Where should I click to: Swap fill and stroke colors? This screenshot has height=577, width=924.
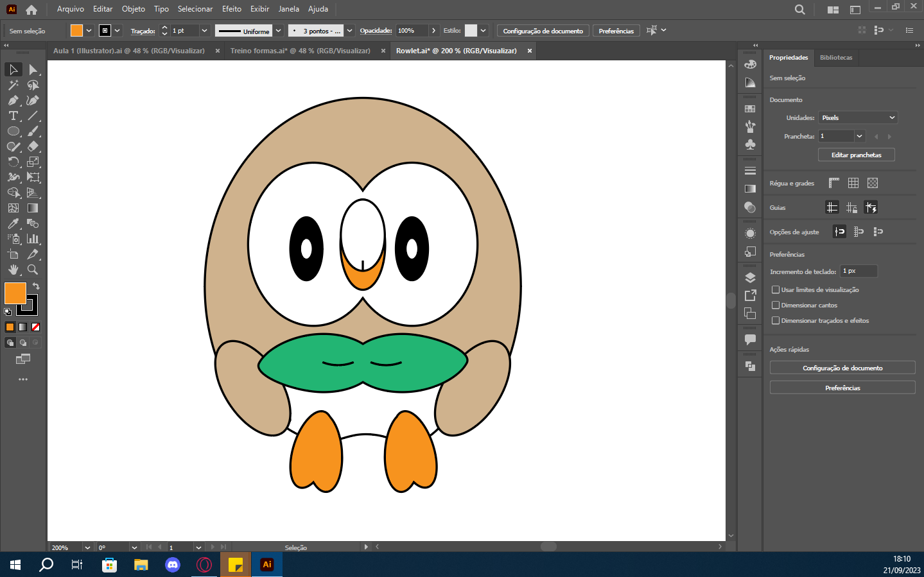36,286
